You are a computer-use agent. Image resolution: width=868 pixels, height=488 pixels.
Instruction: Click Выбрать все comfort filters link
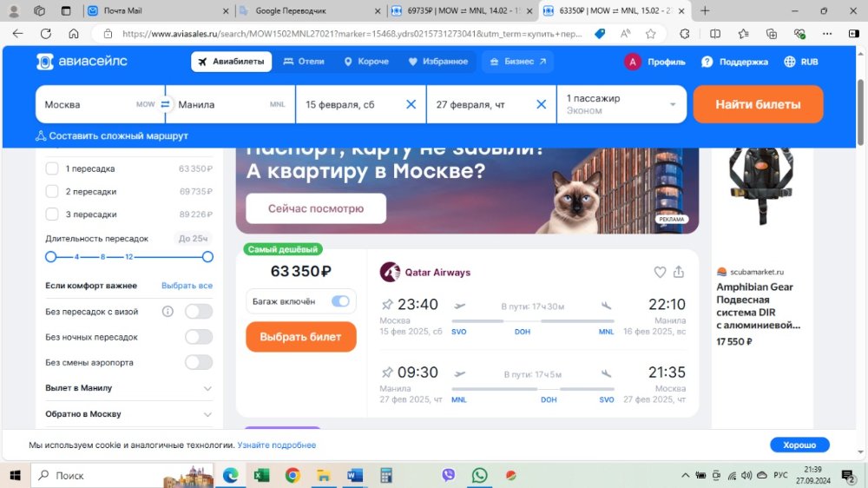[187, 286]
